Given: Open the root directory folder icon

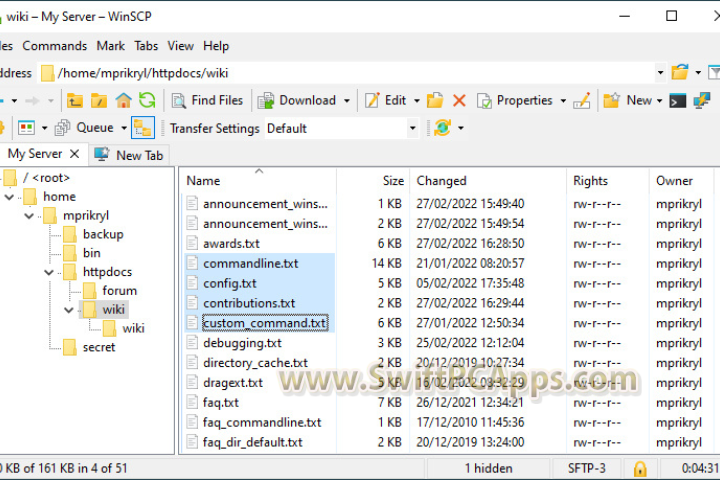Looking at the screenshot, I should tap(98, 100).
